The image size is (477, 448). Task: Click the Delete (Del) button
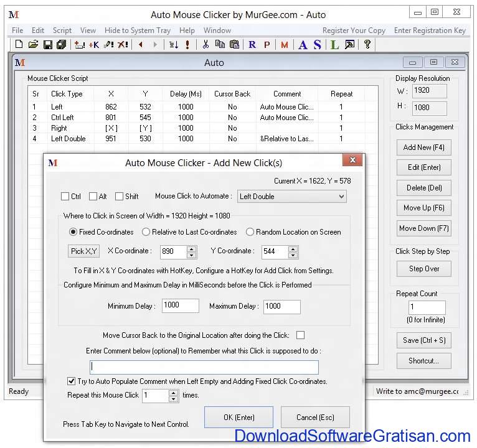point(424,188)
